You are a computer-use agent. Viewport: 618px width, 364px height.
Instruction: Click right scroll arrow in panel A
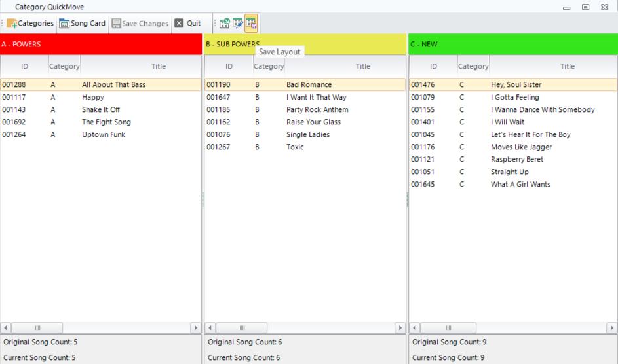click(195, 327)
